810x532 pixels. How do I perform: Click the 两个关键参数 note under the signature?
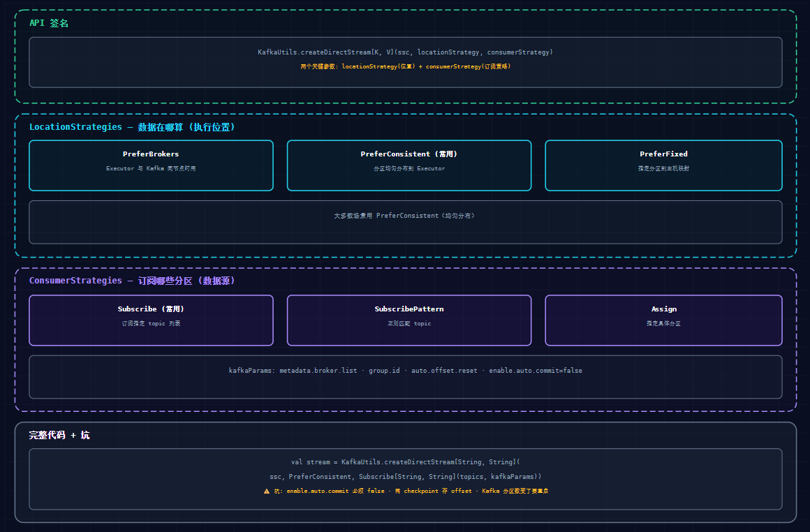click(x=406, y=66)
